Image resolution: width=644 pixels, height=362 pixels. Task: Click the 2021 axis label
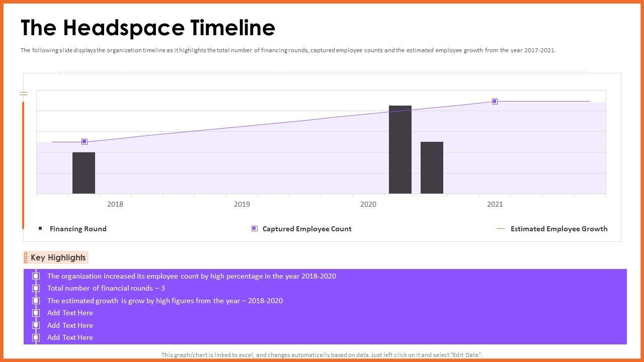coord(495,204)
